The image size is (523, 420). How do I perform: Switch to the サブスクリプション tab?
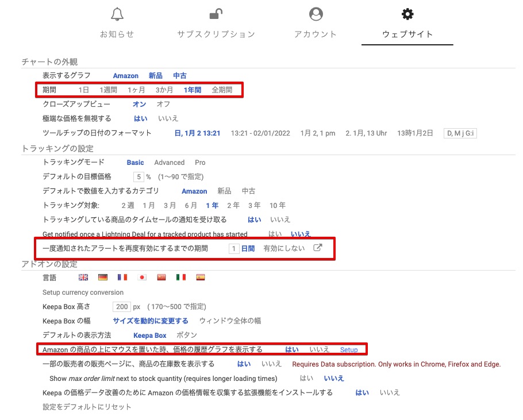pos(216,23)
